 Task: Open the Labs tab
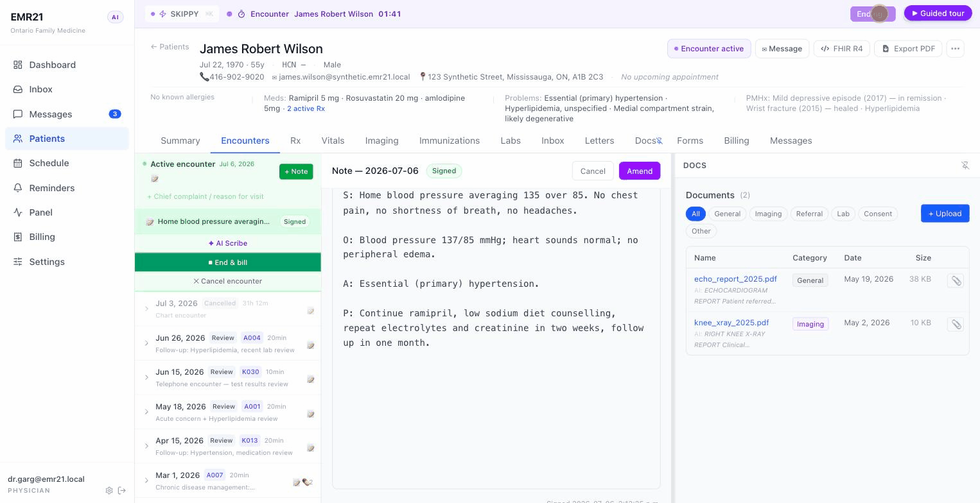(x=511, y=141)
